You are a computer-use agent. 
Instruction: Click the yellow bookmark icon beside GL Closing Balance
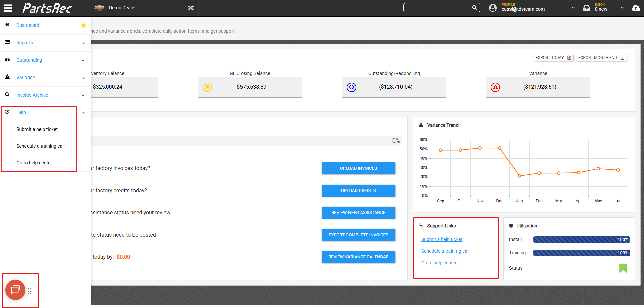point(207,87)
